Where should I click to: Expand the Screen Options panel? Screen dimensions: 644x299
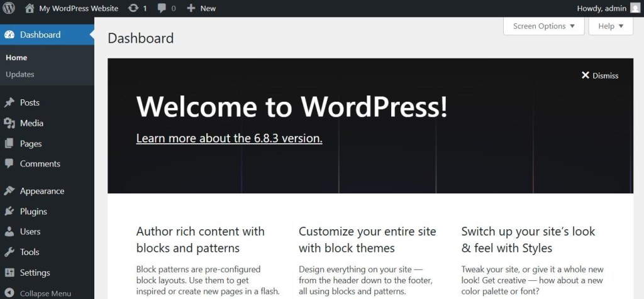[x=544, y=26]
